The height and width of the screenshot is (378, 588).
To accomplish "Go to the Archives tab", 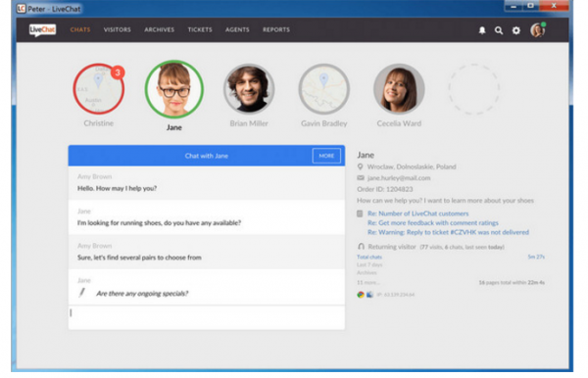I will click(160, 29).
